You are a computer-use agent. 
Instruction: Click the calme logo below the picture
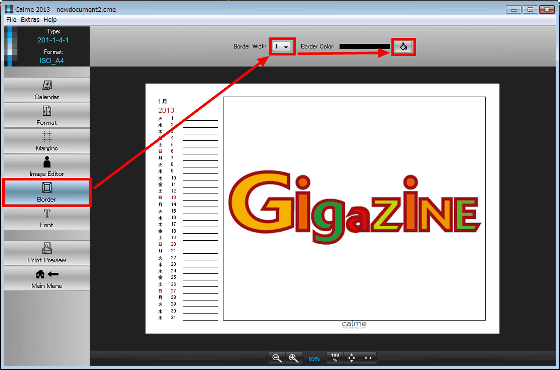(x=354, y=324)
